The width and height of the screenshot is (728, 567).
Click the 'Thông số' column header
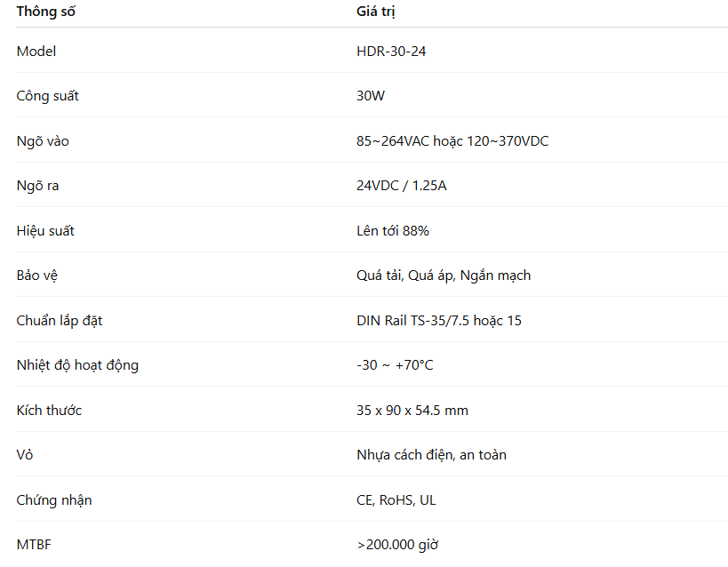click(x=46, y=12)
